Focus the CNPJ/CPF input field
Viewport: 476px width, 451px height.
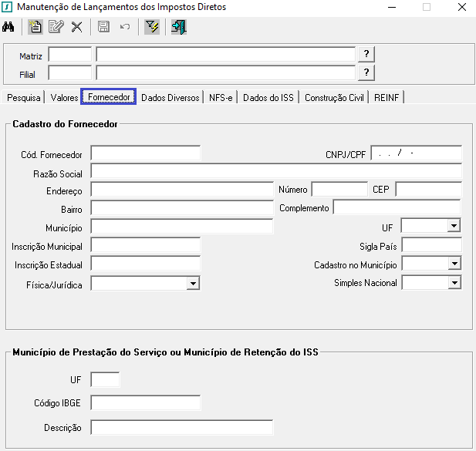[416, 153]
